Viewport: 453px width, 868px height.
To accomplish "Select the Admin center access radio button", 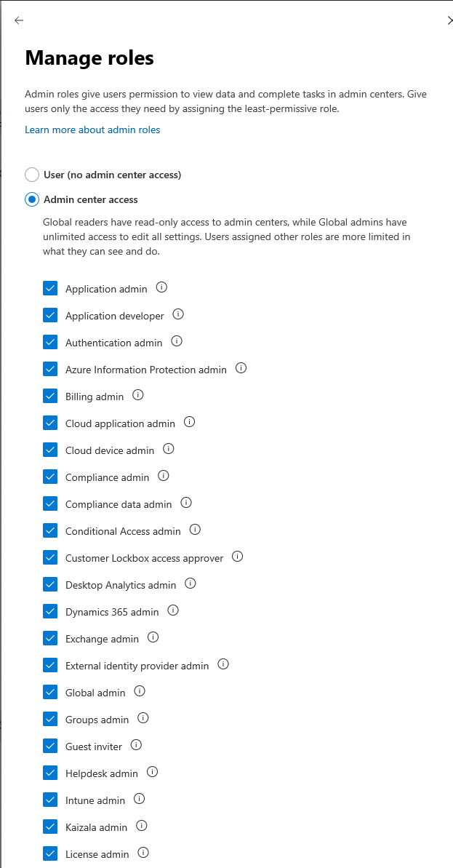I will tap(32, 199).
